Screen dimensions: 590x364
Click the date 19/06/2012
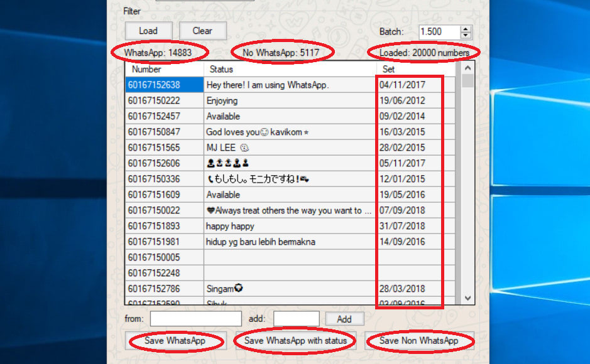(402, 100)
